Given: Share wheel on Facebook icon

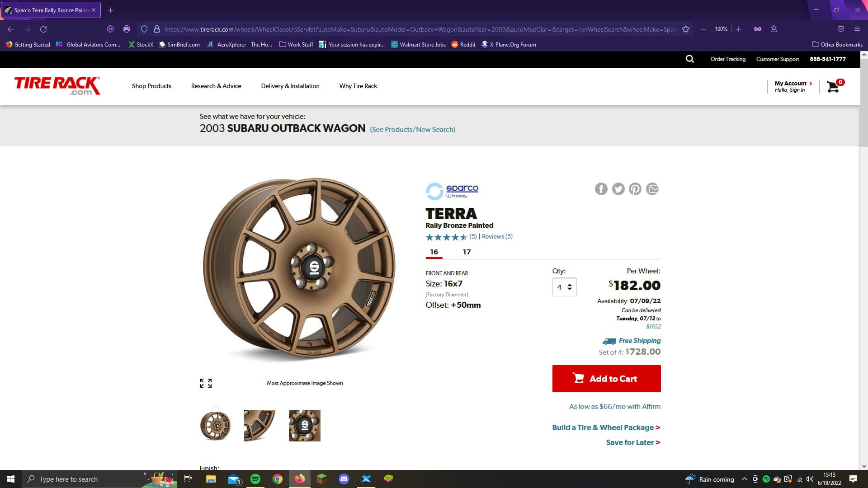Looking at the screenshot, I should pyautogui.click(x=601, y=189).
